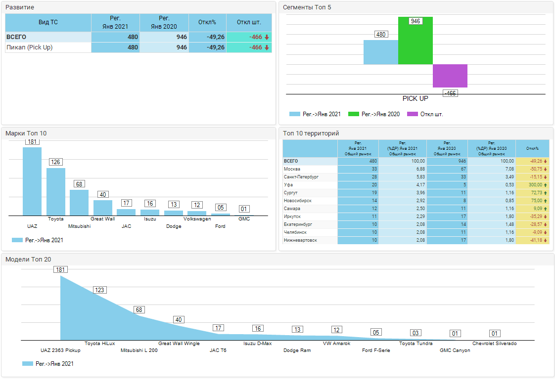555x392 pixels.
Task: Toggle blue legend swatch in Сегменты Топ 5
Action: pos(295,114)
